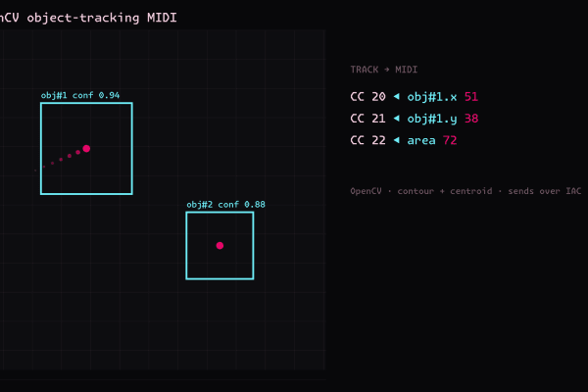The height and width of the screenshot is (392, 588).
Task: Select the area source text
Action: tap(421, 141)
